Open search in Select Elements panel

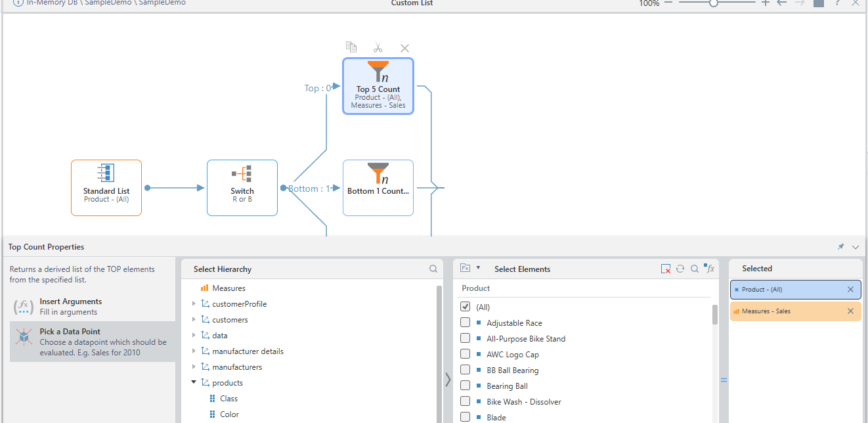pos(695,269)
